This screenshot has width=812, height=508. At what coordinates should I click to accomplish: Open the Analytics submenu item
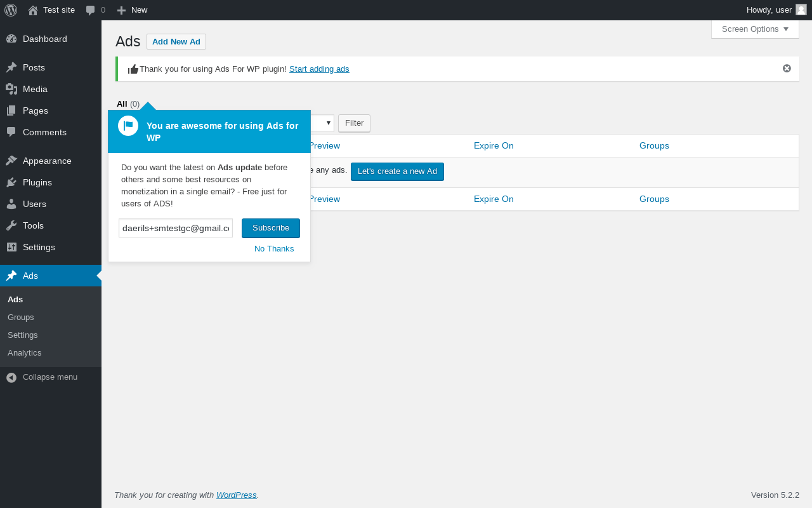pos(25,352)
